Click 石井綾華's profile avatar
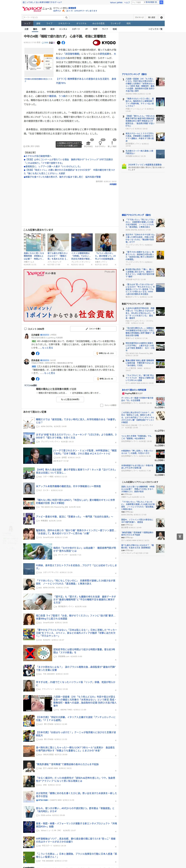This screenshot has width=186, height=868. pyautogui.click(x=26, y=336)
